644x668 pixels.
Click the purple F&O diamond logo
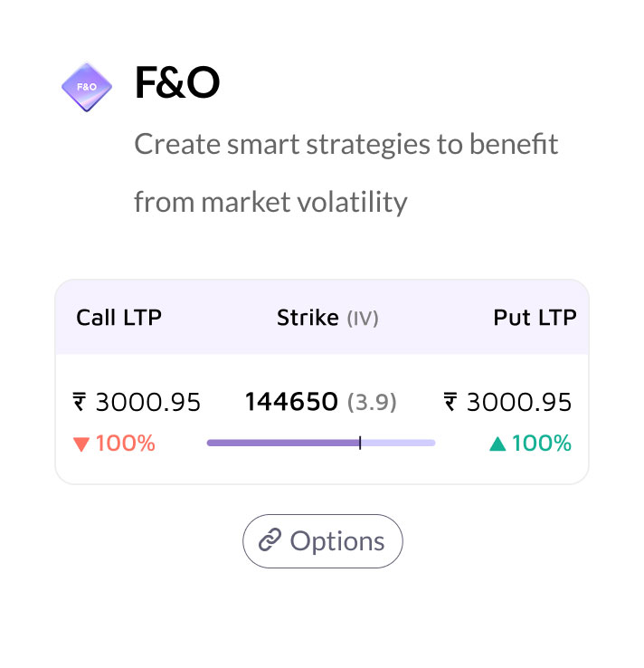pyautogui.click(x=87, y=87)
